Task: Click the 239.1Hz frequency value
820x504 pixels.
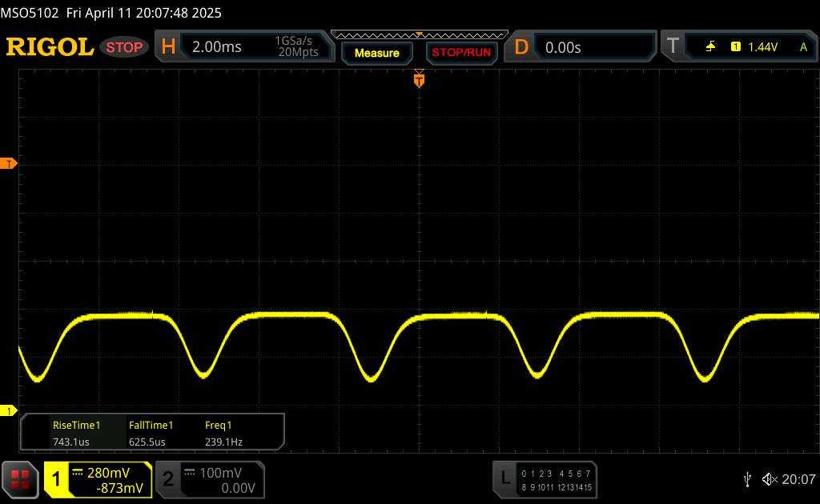Action: point(223,442)
